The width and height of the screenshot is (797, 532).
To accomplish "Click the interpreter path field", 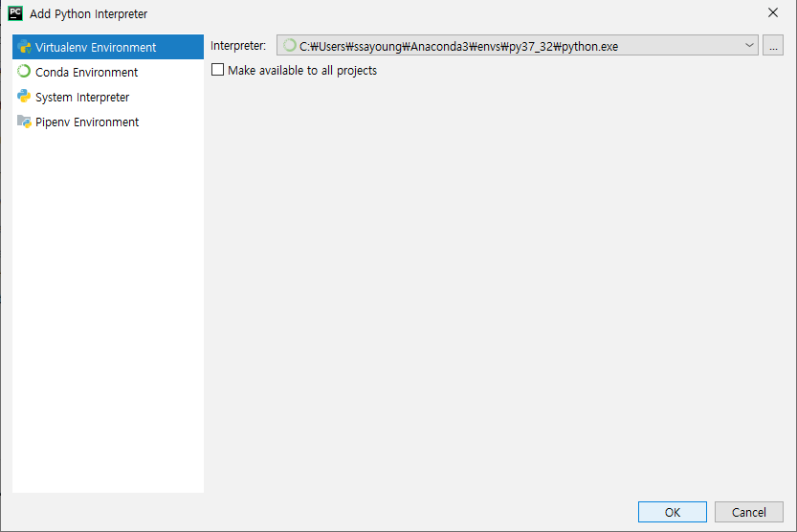I will click(518, 45).
